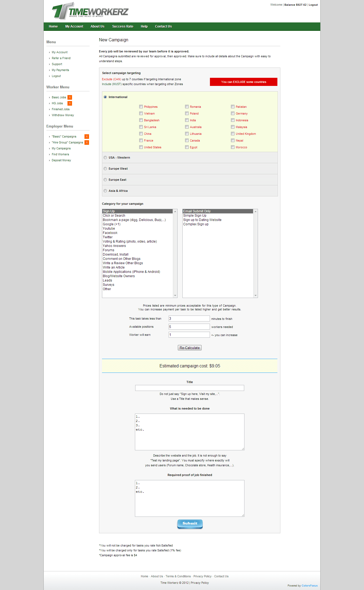Click the Basic Jobs orange count badge
The width and height of the screenshot is (364, 590).
pyautogui.click(x=70, y=98)
